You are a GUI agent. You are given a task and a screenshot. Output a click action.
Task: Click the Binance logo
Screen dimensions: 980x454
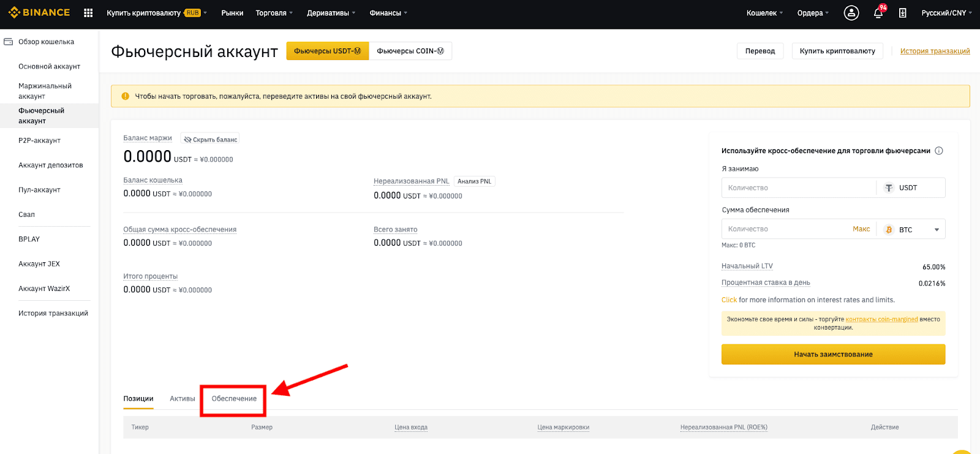coord(39,12)
